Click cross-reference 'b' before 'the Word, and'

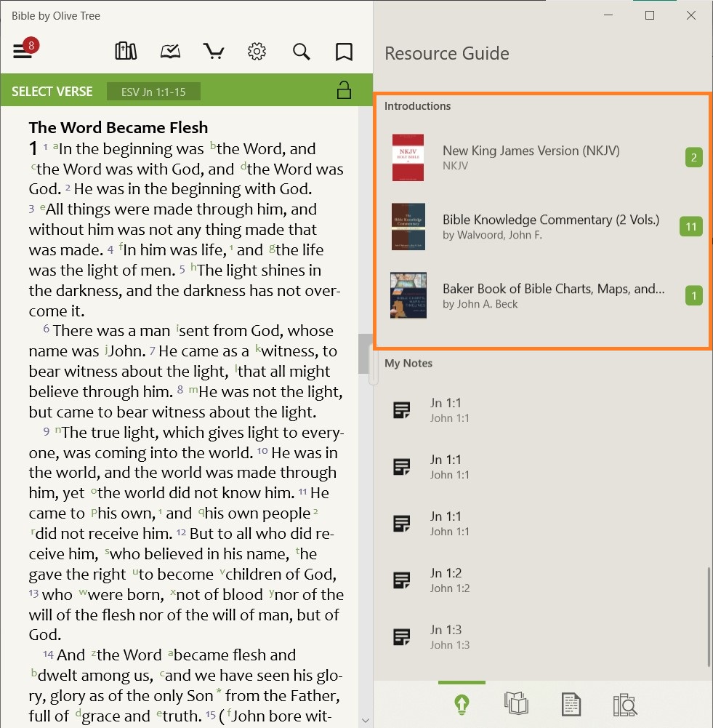point(213,145)
